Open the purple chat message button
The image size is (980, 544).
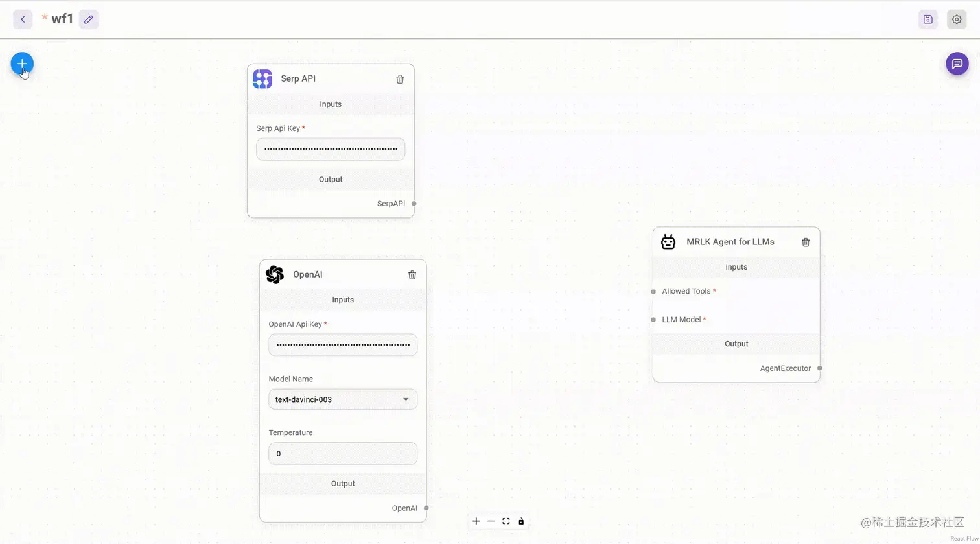point(957,64)
